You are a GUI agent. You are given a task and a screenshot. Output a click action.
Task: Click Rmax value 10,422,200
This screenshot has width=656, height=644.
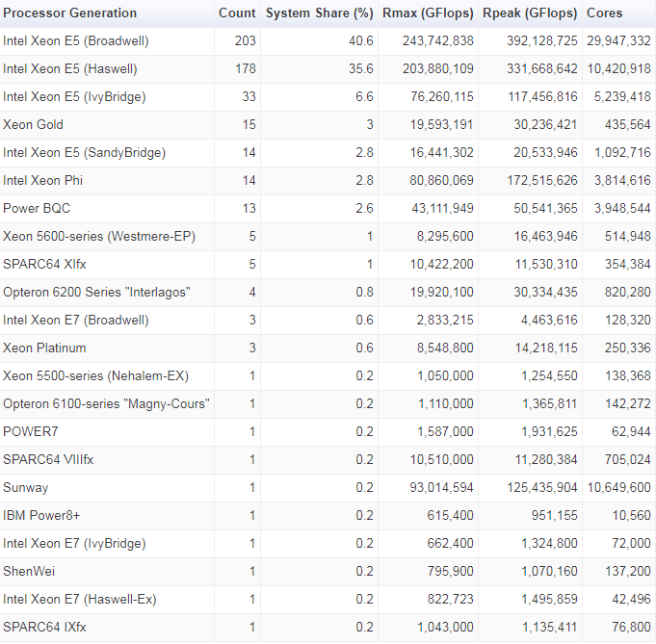442,265
